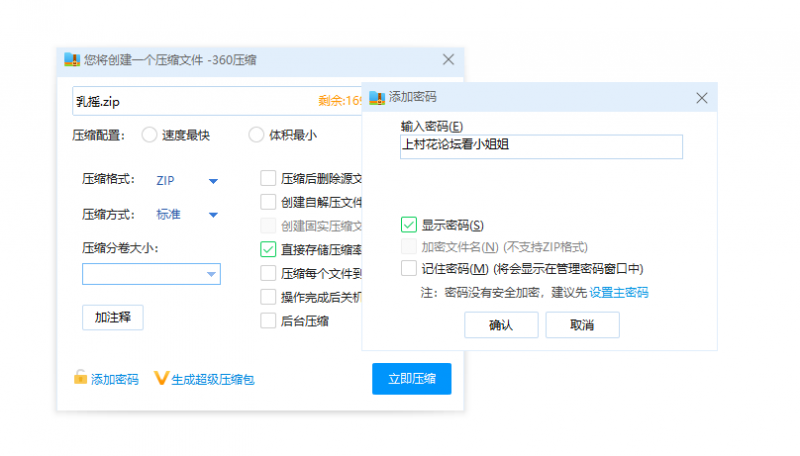Click the padlock icon beside 添加密码
Screen dimensions: 800x456
coord(80,378)
